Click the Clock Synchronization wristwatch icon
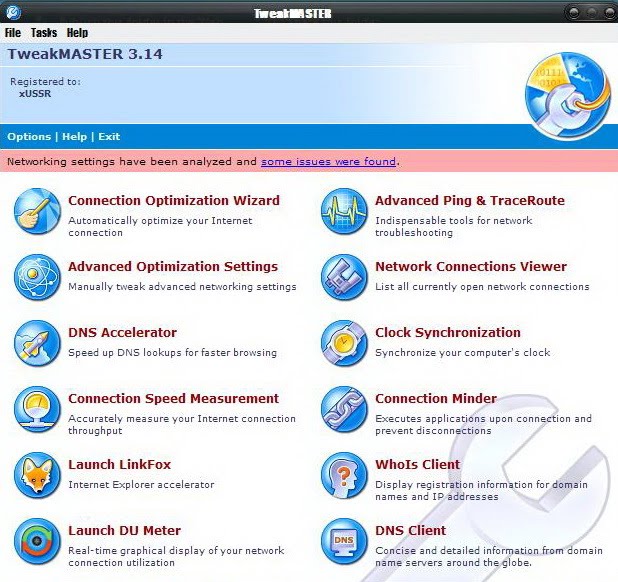The width and height of the screenshot is (618, 582). pyautogui.click(x=344, y=343)
